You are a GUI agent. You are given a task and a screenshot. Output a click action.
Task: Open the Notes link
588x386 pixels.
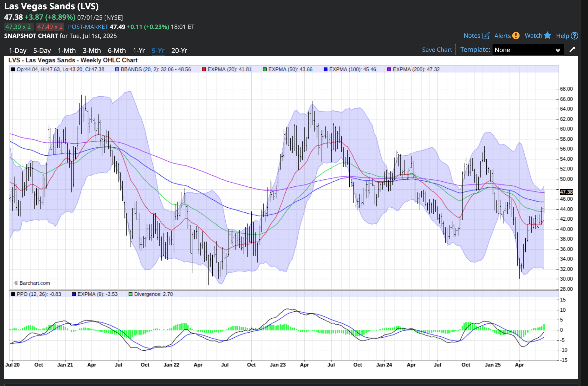coord(472,36)
